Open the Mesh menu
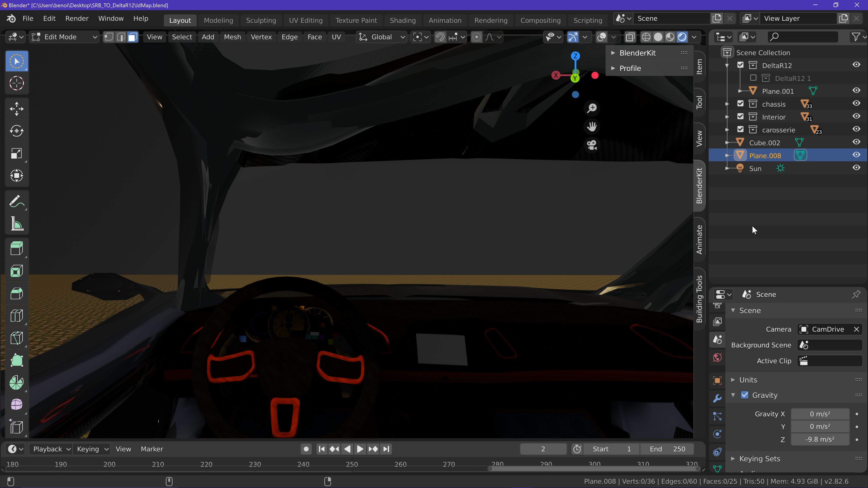 [x=232, y=37]
